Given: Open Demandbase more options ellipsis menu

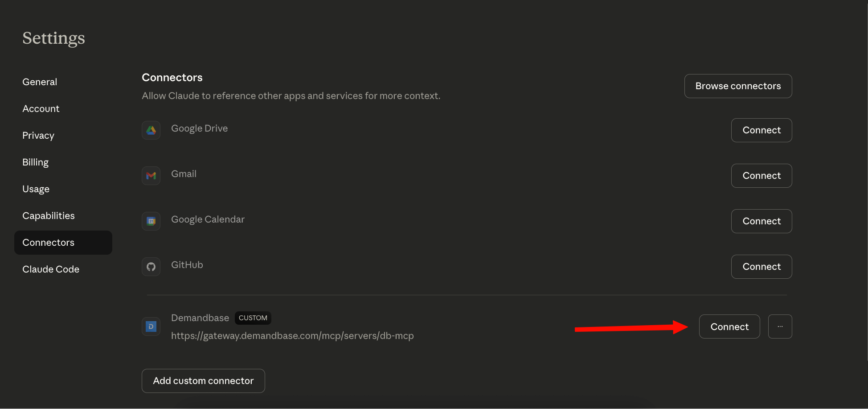Looking at the screenshot, I should 780,326.
